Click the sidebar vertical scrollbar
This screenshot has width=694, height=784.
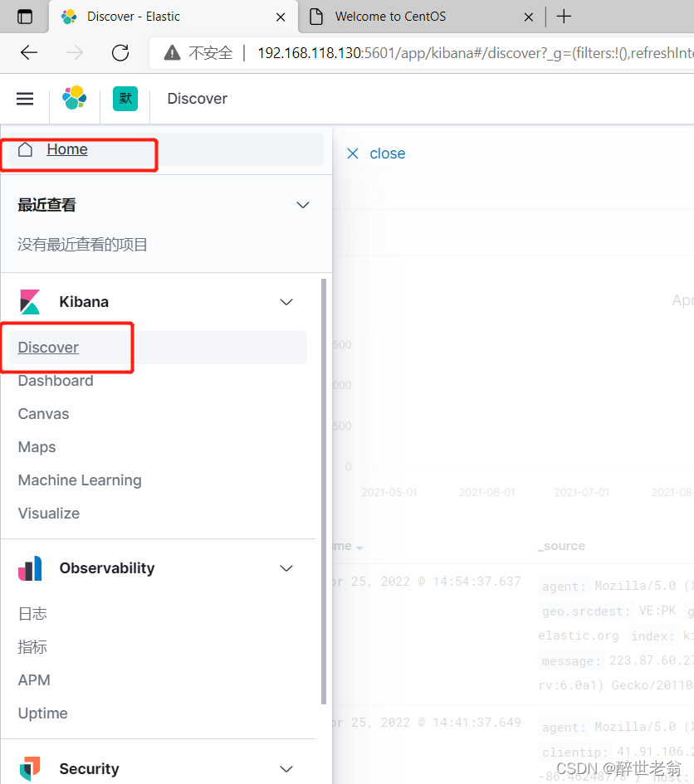324,492
